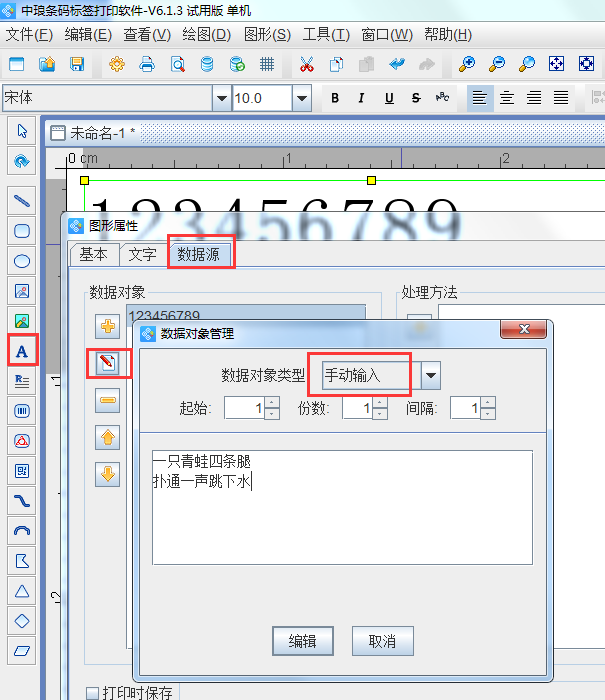Select the barcode drawing tool
The image size is (605, 700).
(x=22, y=411)
